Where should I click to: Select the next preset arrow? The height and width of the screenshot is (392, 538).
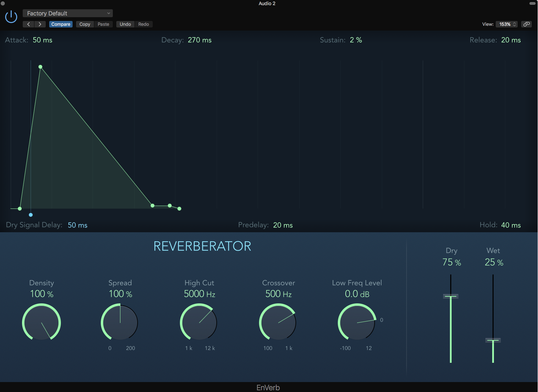coord(40,24)
